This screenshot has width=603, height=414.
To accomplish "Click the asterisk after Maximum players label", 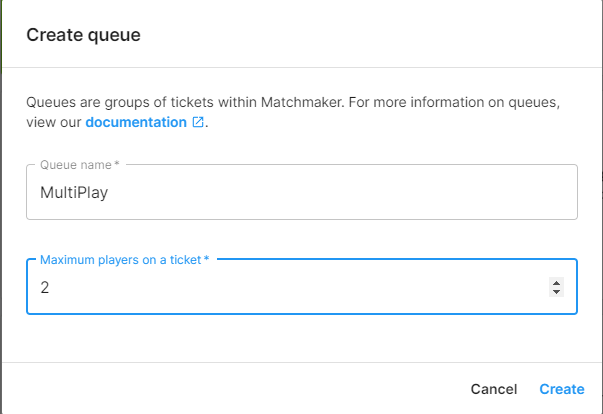I will [x=207, y=258].
